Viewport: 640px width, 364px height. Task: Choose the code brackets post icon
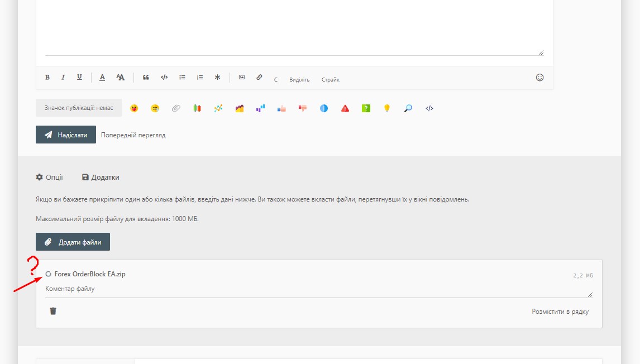click(429, 108)
